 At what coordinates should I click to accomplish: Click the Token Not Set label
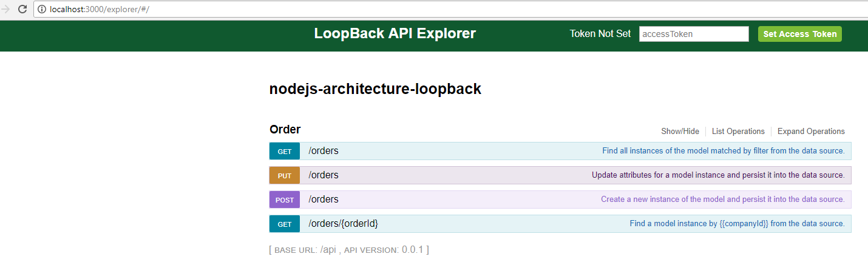pyautogui.click(x=600, y=34)
